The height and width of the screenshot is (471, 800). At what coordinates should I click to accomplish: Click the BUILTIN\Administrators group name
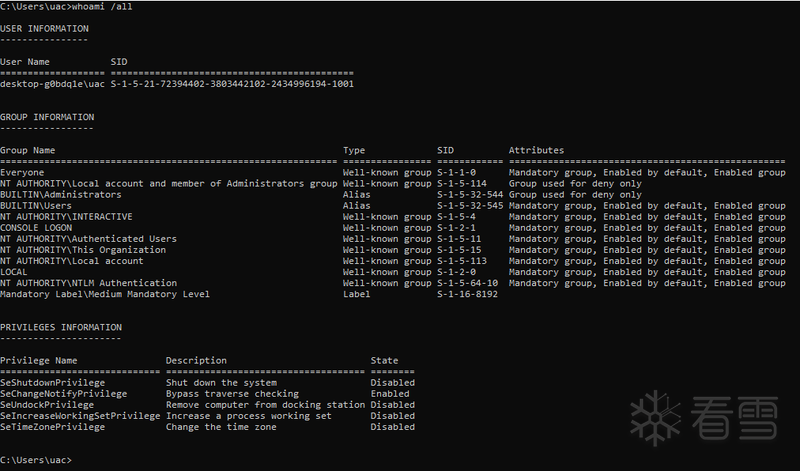click(61, 194)
